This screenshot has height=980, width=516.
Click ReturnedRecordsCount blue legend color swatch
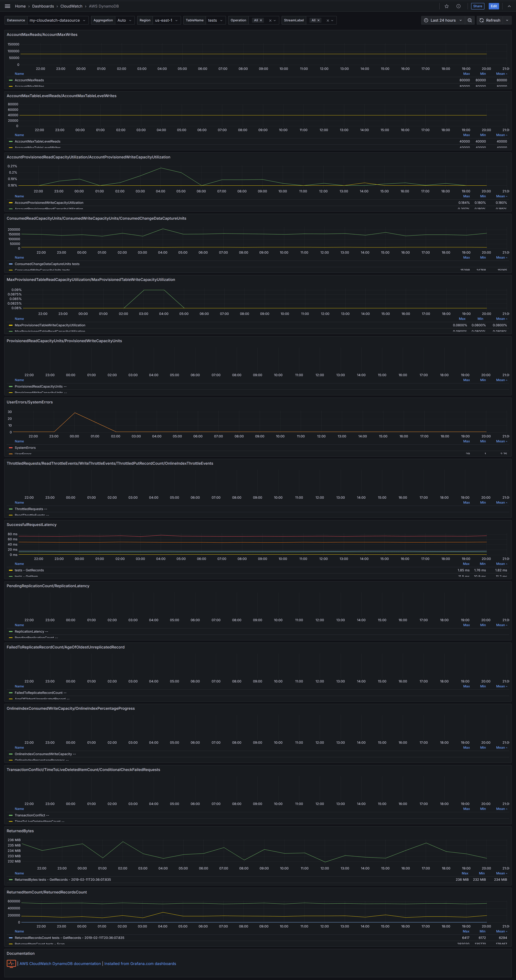point(11,938)
